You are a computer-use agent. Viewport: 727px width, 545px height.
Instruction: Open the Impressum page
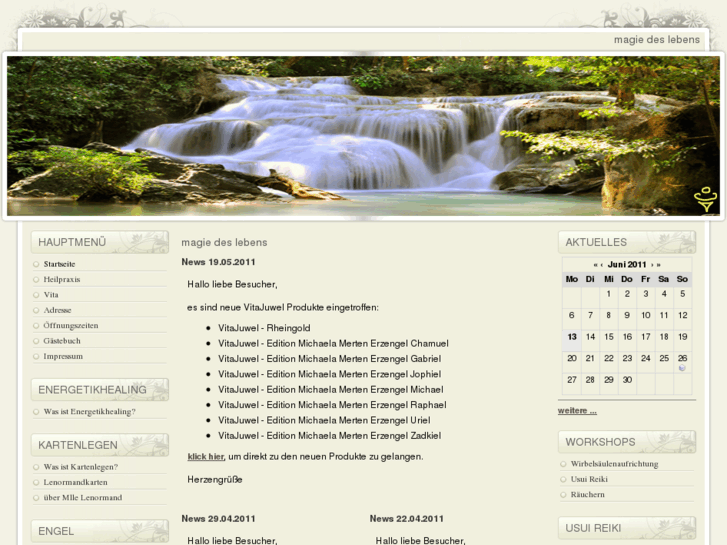coord(63,356)
